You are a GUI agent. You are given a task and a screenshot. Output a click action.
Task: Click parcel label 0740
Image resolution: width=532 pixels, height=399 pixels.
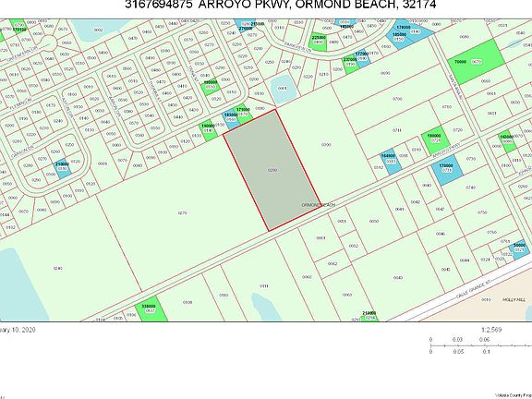click(471, 187)
